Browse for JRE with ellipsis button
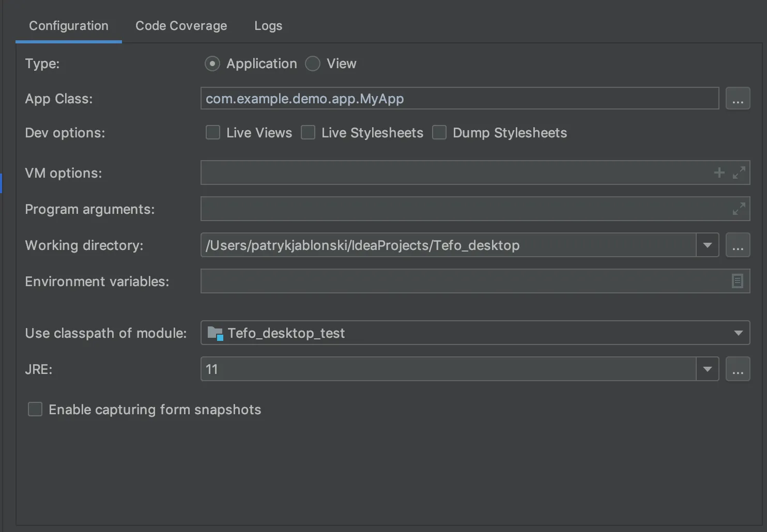The height and width of the screenshot is (532, 767). (x=738, y=369)
